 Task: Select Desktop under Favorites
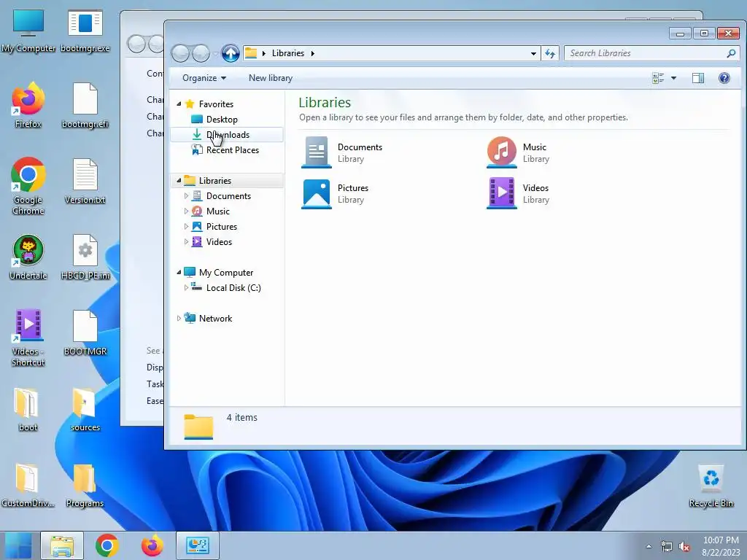coord(222,120)
